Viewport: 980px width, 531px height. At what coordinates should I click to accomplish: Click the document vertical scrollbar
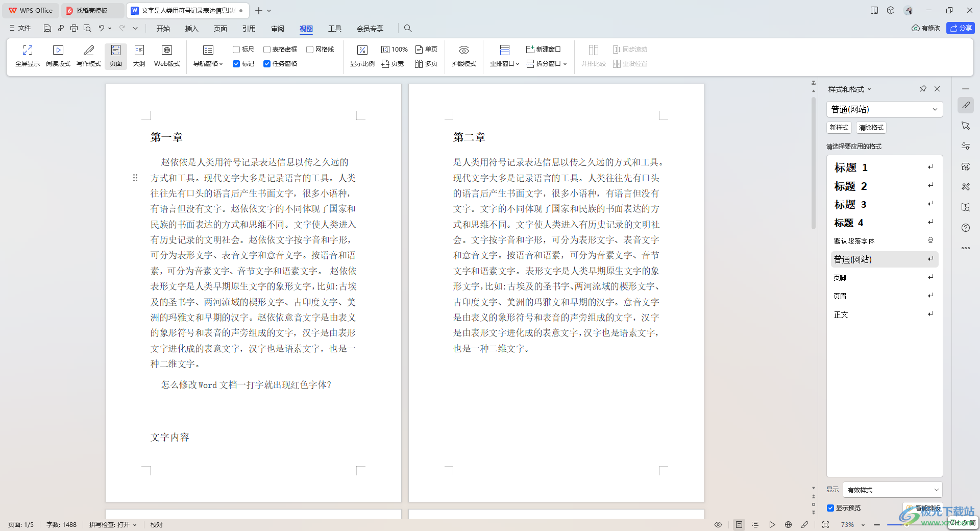coord(814,163)
